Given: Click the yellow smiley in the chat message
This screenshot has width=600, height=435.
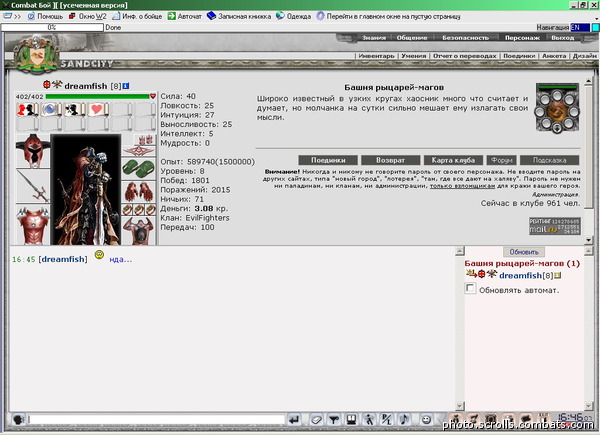Looking at the screenshot, I should click(99, 254).
